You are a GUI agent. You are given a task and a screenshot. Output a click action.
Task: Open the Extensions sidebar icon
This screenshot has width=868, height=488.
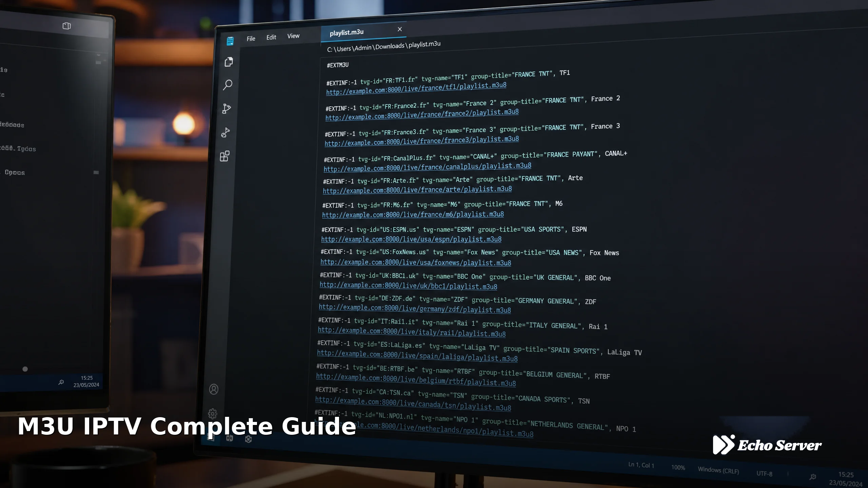tap(224, 156)
